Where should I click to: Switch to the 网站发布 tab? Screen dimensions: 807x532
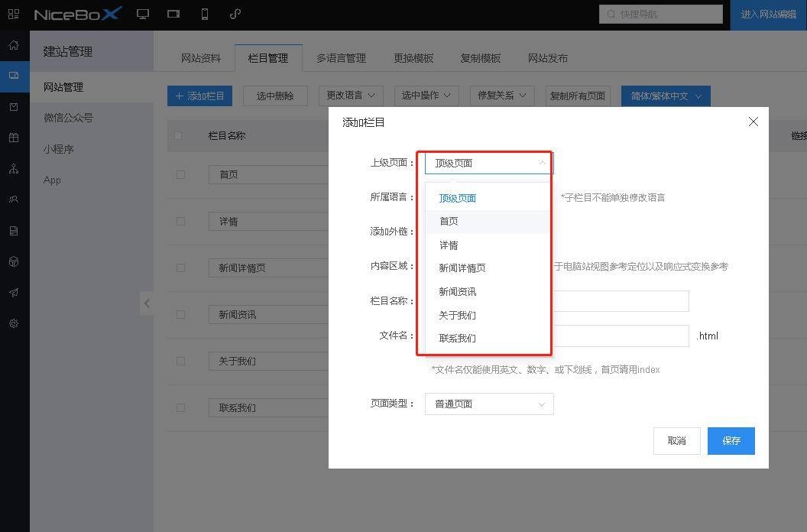(x=546, y=57)
